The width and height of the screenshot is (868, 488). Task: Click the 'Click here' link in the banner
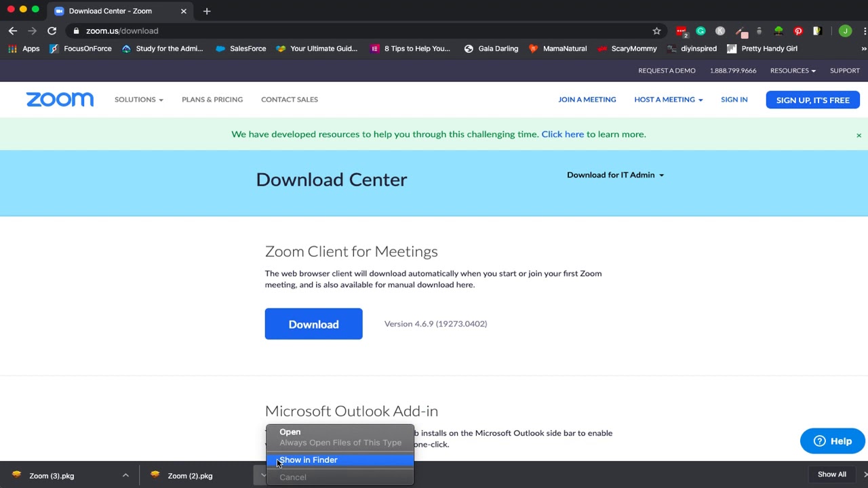562,134
